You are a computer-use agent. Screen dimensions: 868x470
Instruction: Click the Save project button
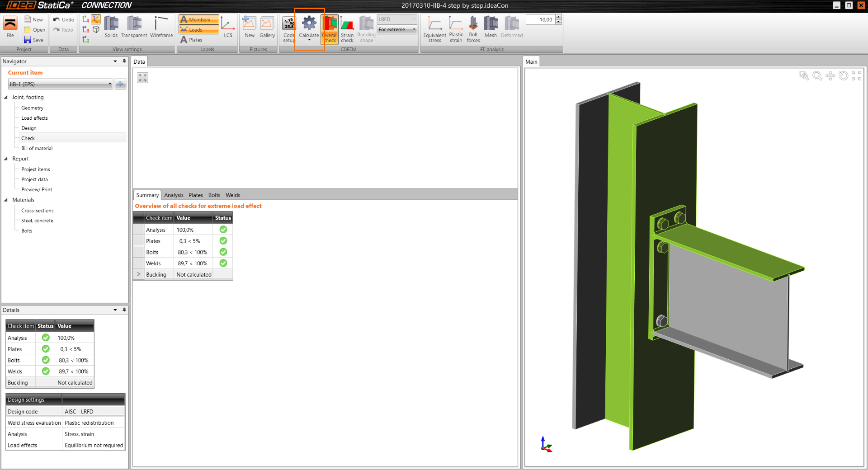(34, 40)
